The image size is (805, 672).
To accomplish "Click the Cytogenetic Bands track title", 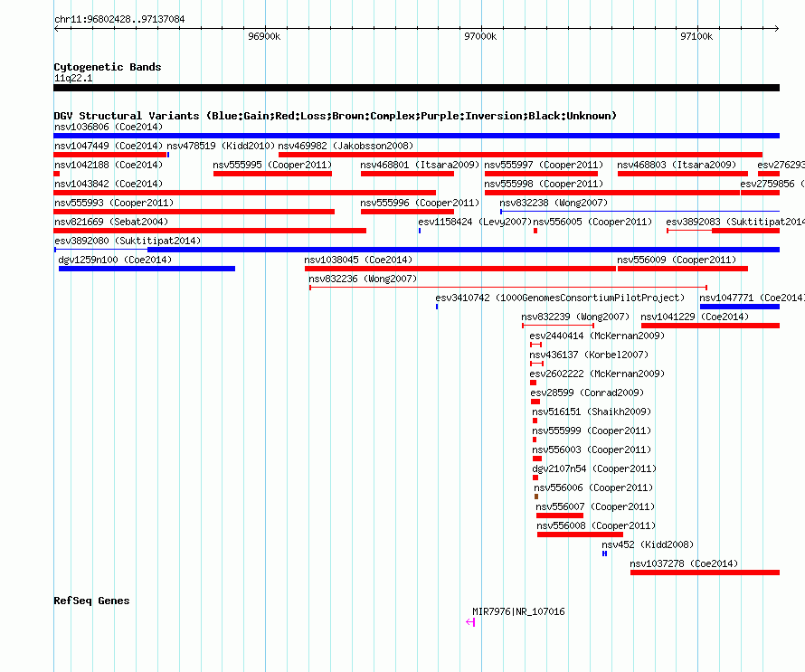I will 108,67.
